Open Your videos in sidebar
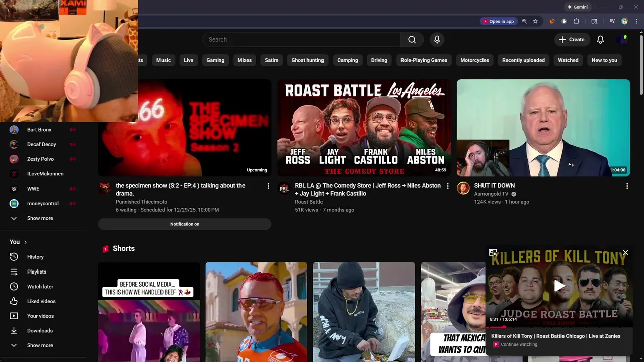This screenshot has width=644, height=362. [43, 316]
